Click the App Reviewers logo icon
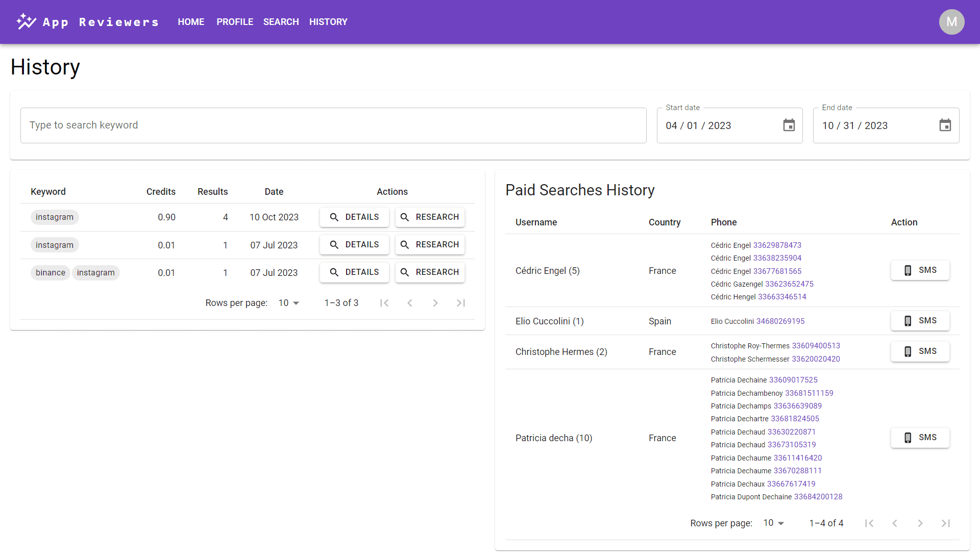Image resolution: width=980 pixels, height=560 pixels. [x=26, y=22]
